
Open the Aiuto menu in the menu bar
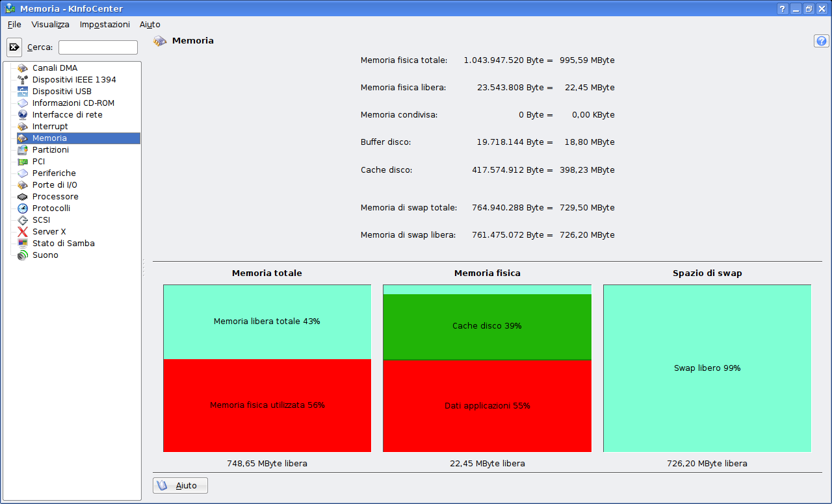(x=149, y=25)
